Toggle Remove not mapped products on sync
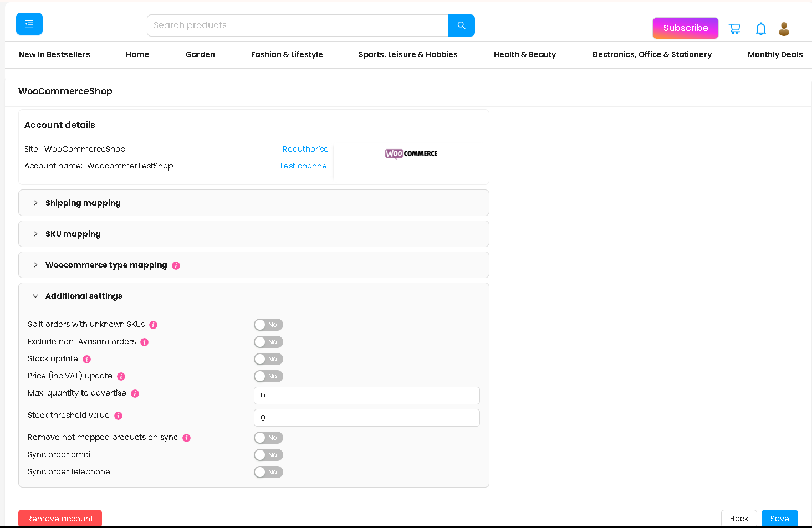Image resolution: width=812 pixels, height=528 pixels. pos(268,438)
